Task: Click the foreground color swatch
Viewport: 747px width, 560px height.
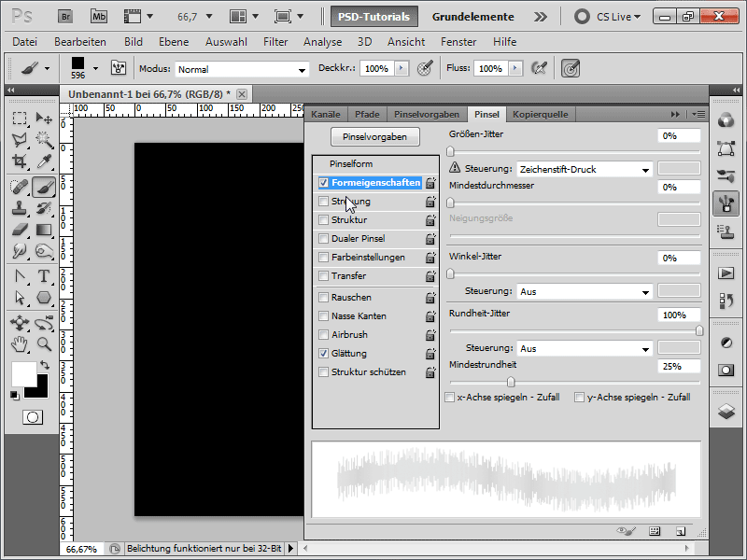Action: pyautogui.click(x=24, y=374)
